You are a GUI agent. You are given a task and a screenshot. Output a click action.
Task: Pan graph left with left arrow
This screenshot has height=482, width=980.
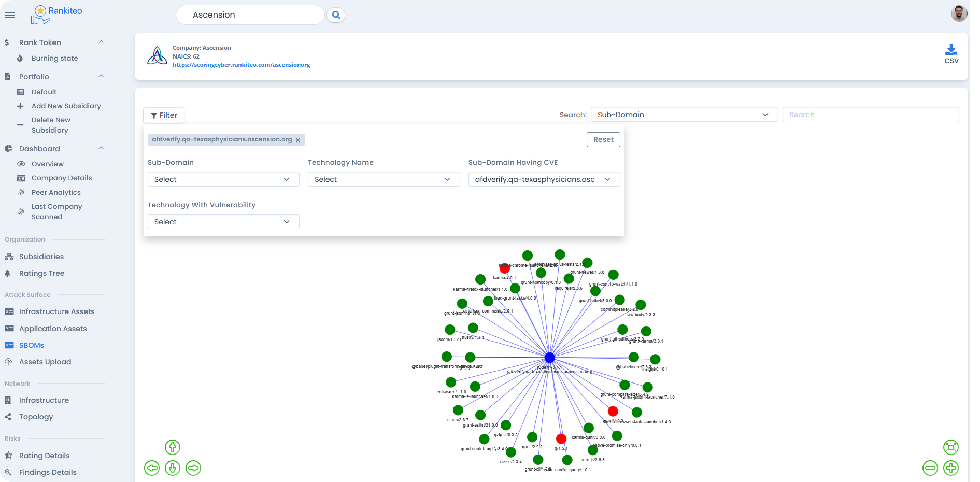[x=152, y=468]
